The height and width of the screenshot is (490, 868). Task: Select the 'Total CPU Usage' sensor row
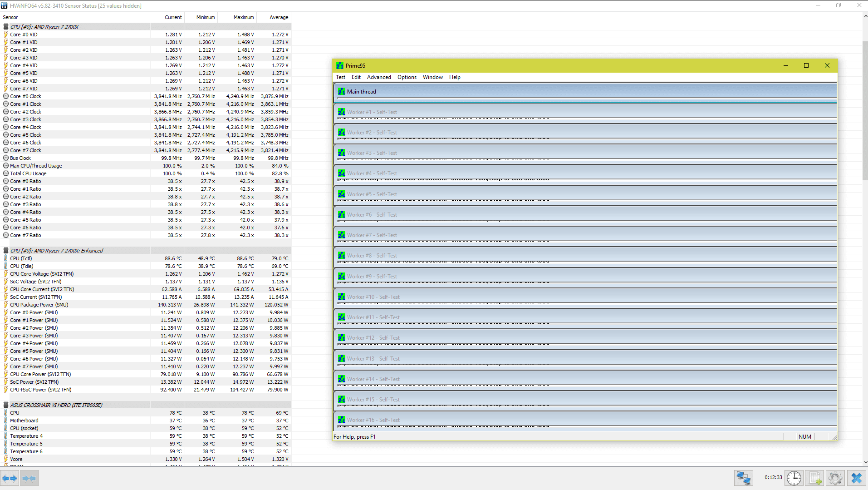[146, 173]
